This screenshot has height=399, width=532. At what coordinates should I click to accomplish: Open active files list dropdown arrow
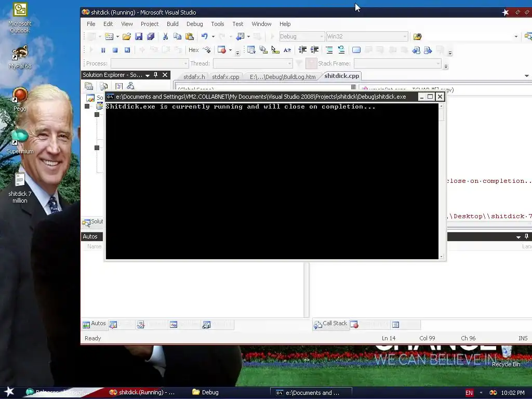click(527, 76)
